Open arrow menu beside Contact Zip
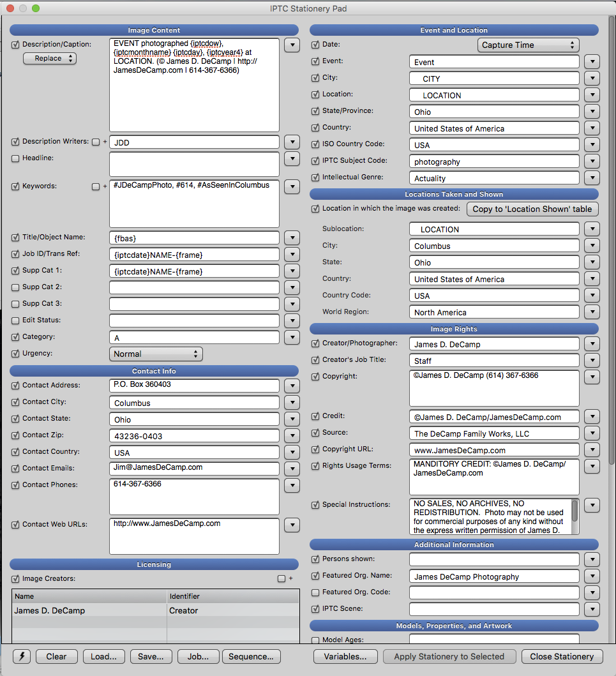Screen dimensions: 616x676 [x=292, y=435]
